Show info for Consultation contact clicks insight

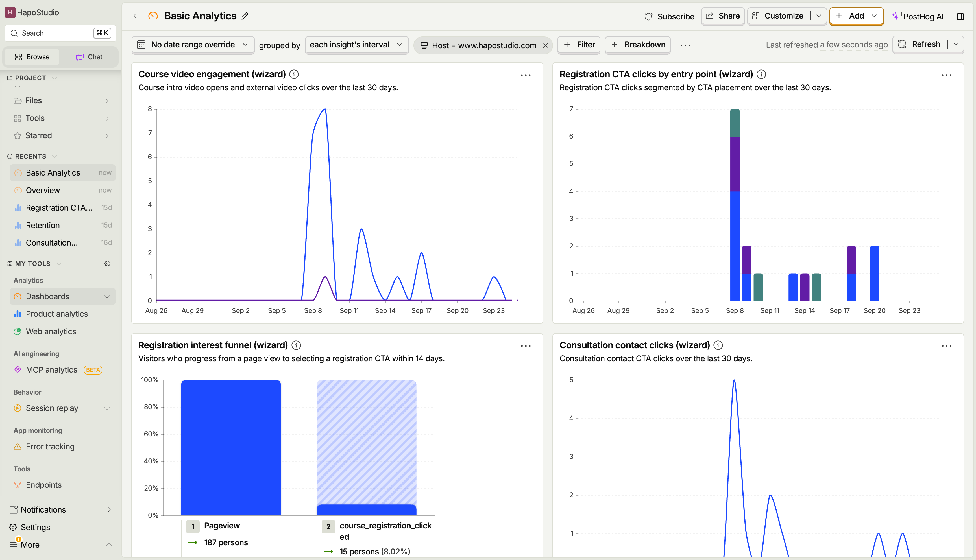click(x=718, y=345)
